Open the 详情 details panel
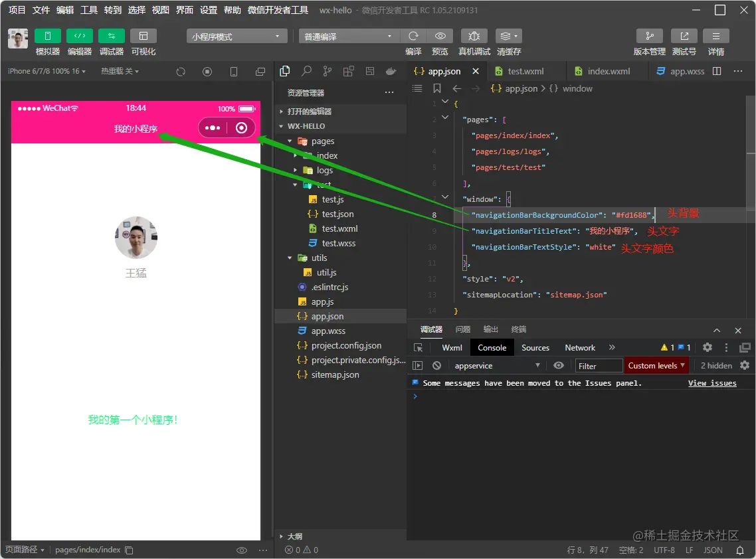The height and width of the screenshot is (559, 756). tap(716, 36)
